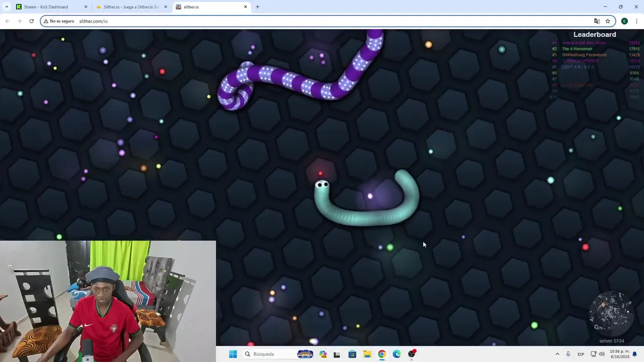Switch to the Slither.io - Juega a Slither.io tab
This screenshot has width=644, height=362.
(132, 7)
